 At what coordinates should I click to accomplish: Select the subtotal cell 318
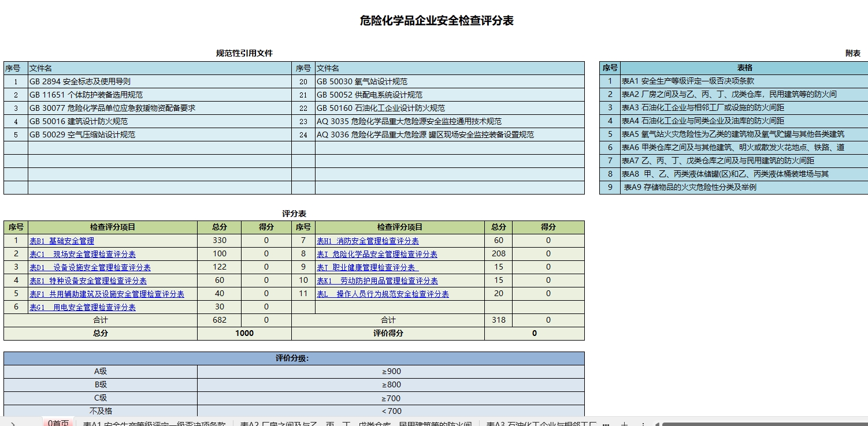(x=499, y=320)
